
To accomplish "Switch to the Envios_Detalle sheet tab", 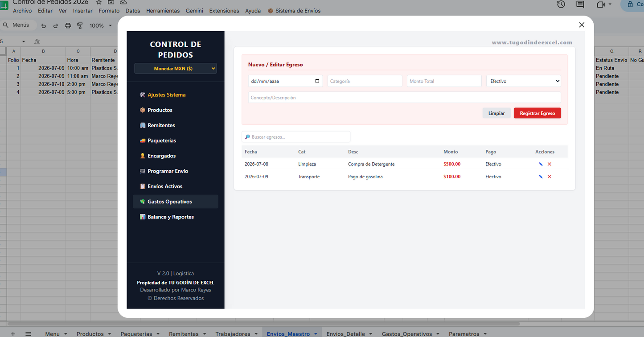I will click(345, 334).
